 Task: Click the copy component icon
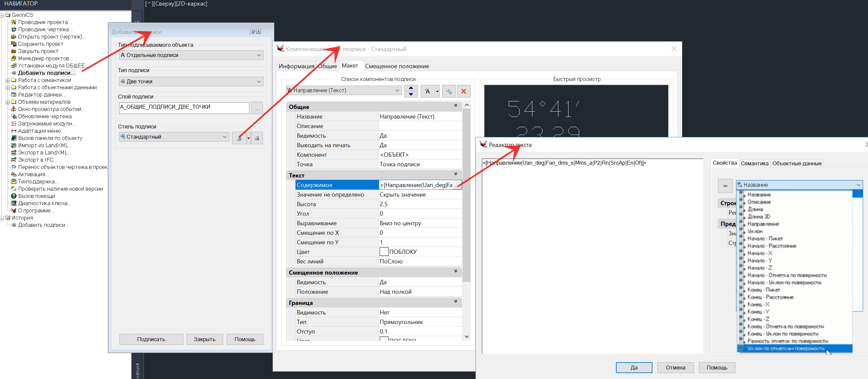(449, 91)
